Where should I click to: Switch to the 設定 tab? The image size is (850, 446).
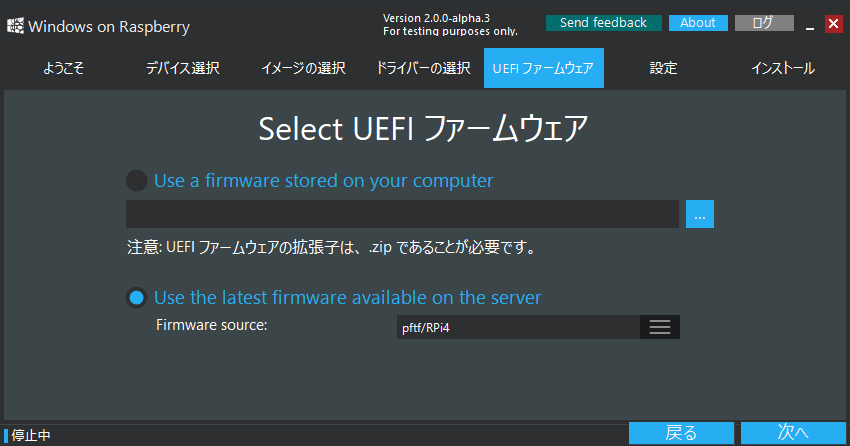tap(664, 68)
